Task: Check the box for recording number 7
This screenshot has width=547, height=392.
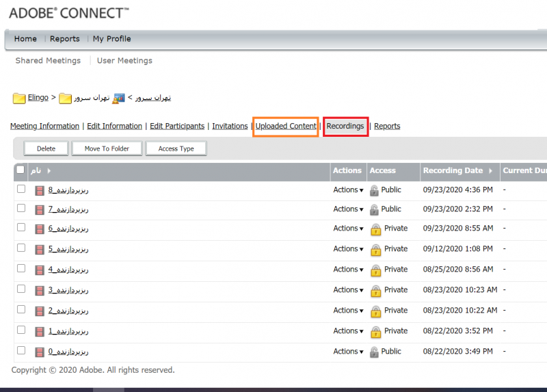Action: pos(21,209)
